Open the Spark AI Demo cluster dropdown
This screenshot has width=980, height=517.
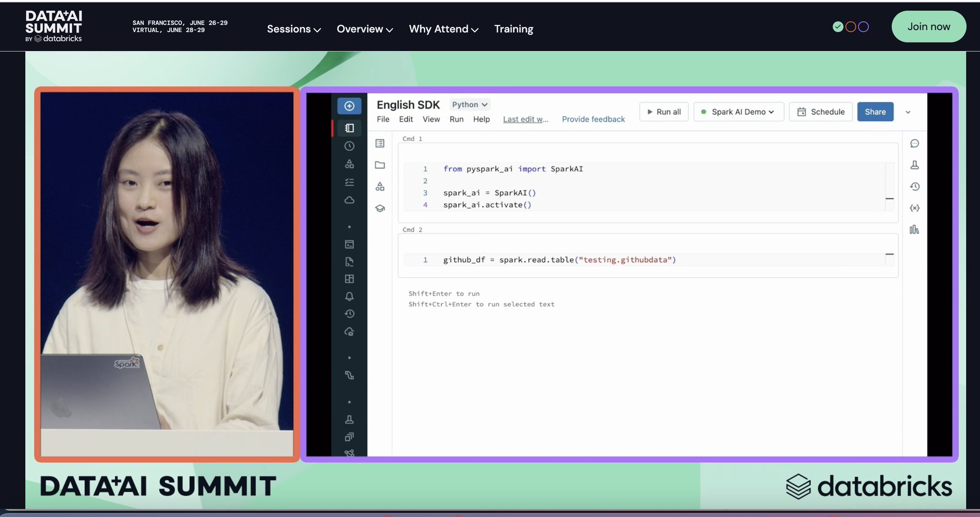pyautogui.click(x=737, y=112)
